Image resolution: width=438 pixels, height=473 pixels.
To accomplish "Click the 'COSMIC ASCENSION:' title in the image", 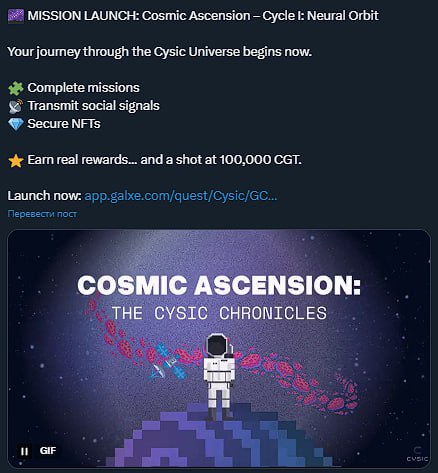I will [x=219, y=285].
